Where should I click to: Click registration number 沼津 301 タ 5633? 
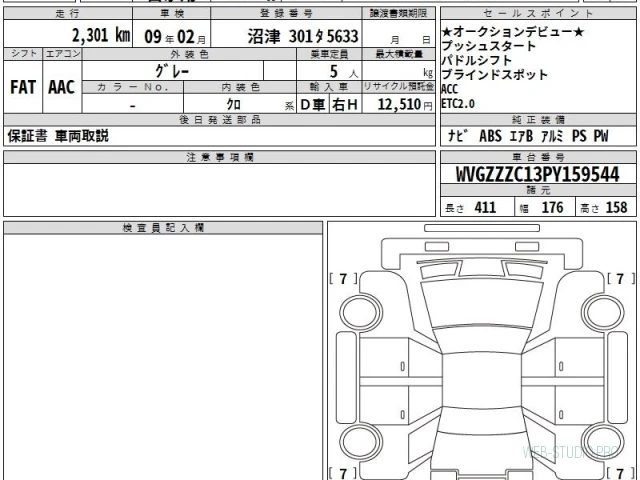pyautogui.click(x=303, y=36)
